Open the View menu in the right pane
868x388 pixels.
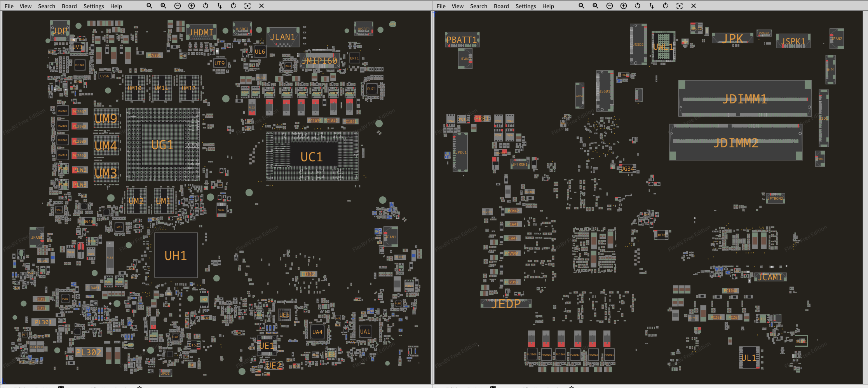click(x=457, y=6)
